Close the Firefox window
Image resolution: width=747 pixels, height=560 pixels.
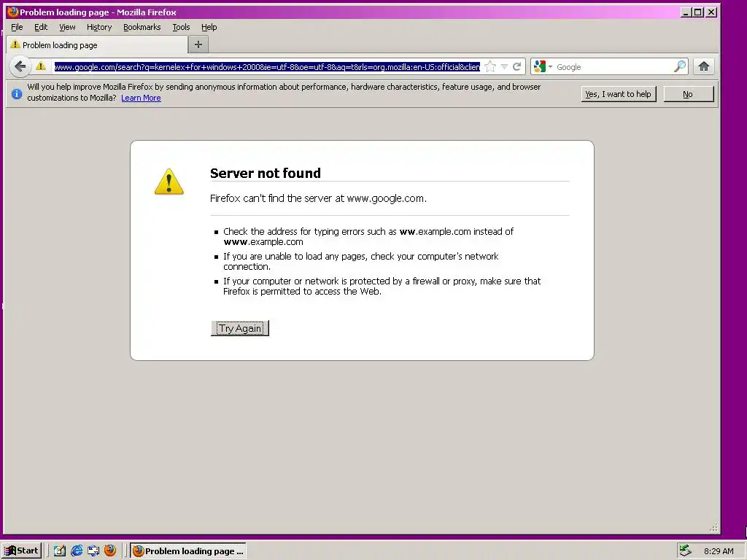click(711, 12)
